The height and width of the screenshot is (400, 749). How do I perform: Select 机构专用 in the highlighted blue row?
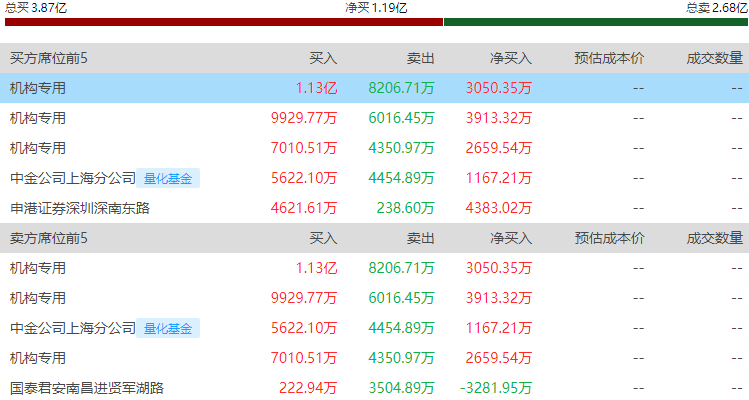click(x=38, y=88)
